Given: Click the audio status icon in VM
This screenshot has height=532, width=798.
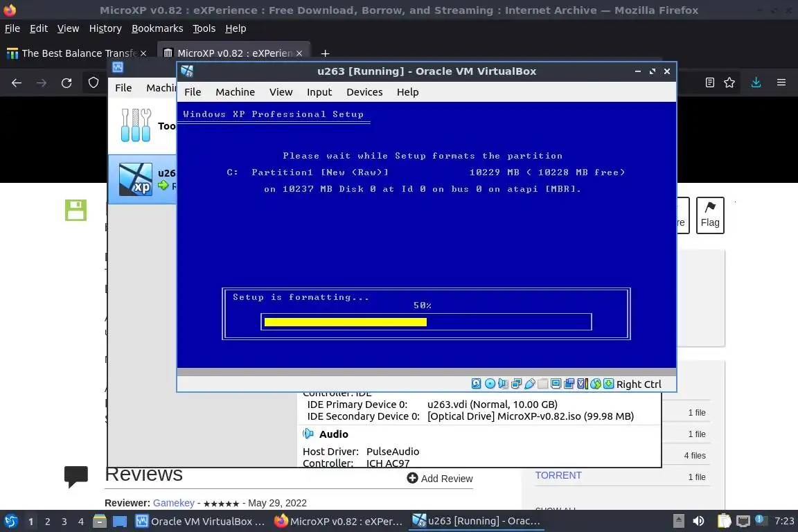Looking at the screenshot, I should pos(504,384).
